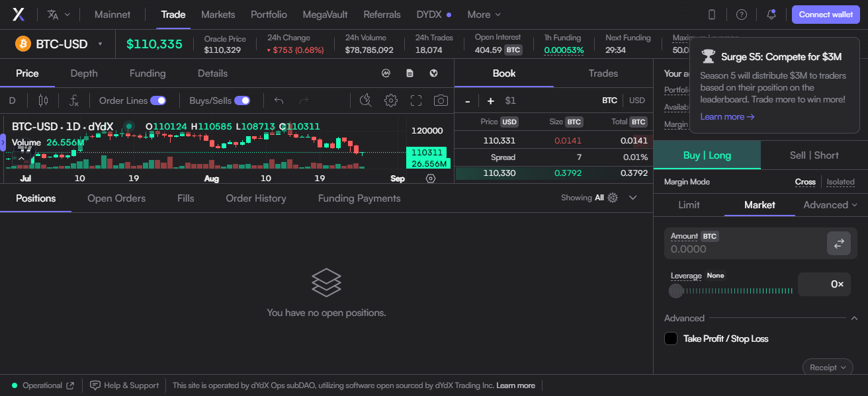Click Connect wallet
This screenshot has width=868, height=396.
(826, 15)
